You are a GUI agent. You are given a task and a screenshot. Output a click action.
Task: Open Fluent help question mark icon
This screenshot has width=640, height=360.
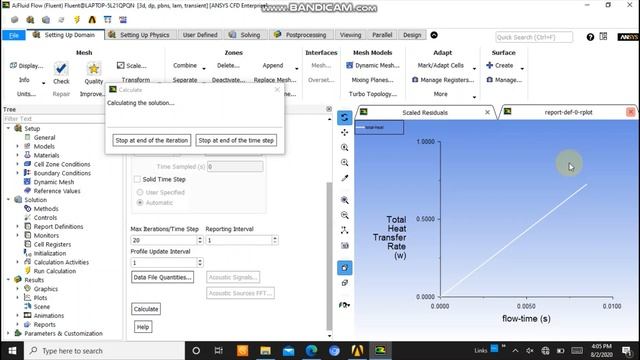pyautogui.click(x=590, y=37)
